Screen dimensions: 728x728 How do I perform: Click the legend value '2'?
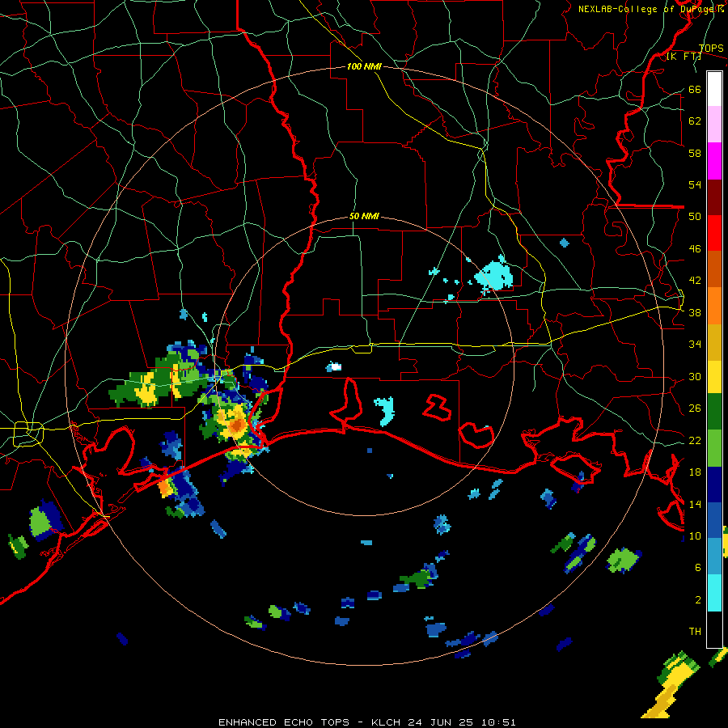(698, 599)
